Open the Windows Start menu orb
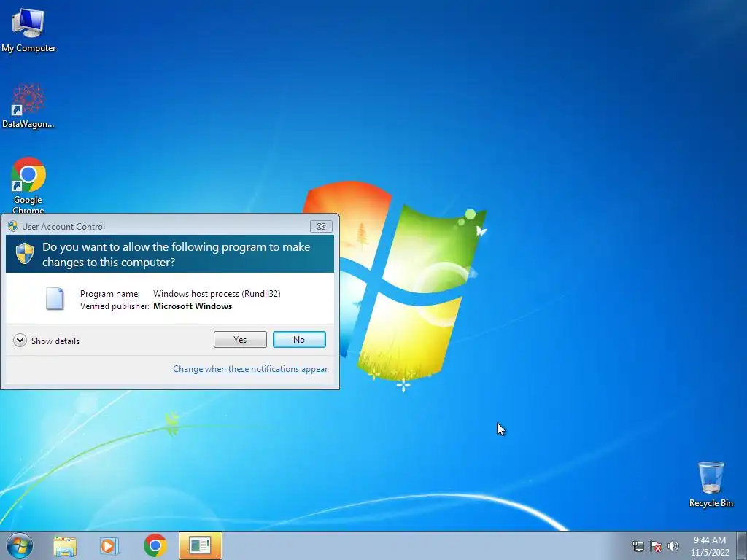This screenshot has width=747, height=560. tap(20, 545)
